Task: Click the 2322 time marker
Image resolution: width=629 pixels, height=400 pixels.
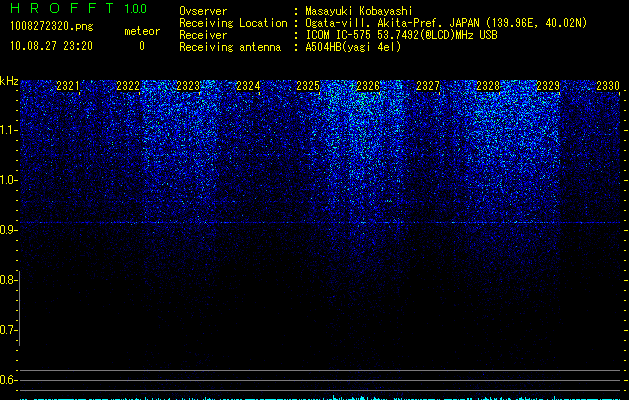Action: 128,86
